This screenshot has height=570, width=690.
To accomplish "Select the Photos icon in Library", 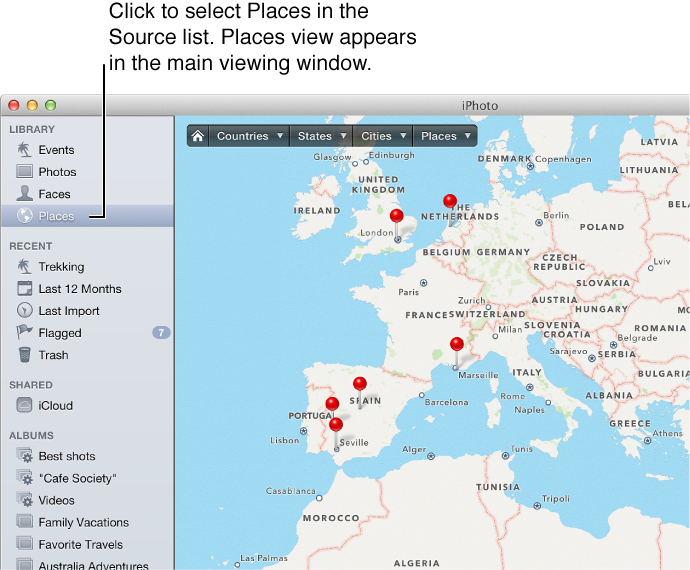I will pos(24,171).
